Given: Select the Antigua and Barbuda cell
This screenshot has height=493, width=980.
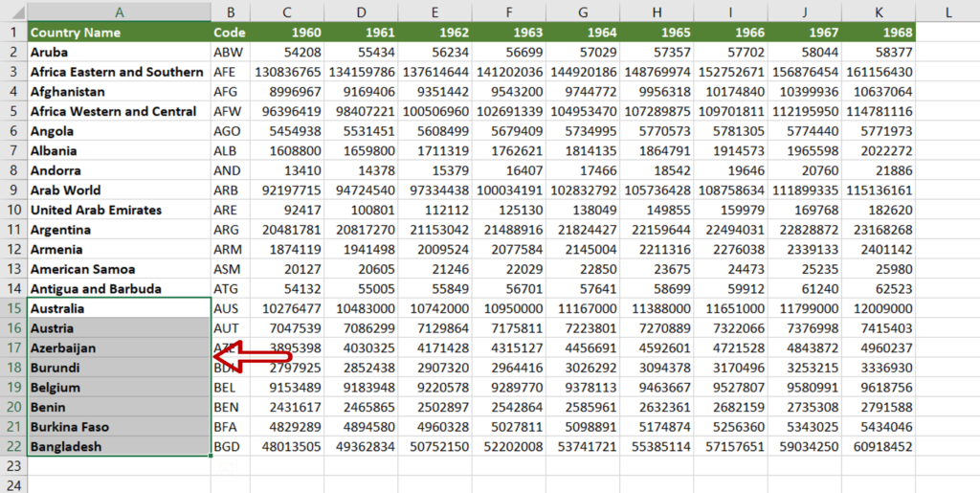Looking at the screenshot, I should coord(119,289).
